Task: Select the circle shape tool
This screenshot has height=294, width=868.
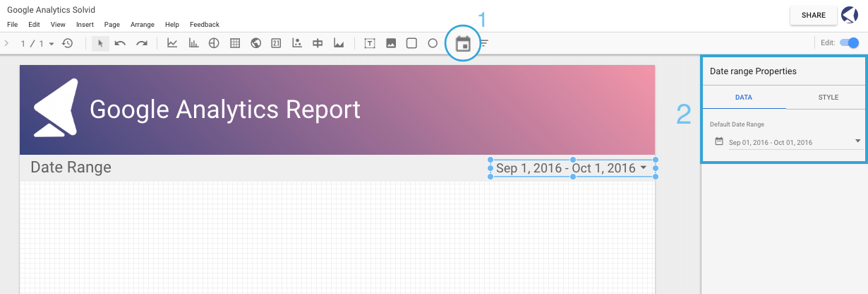Action: coord(433,43)
